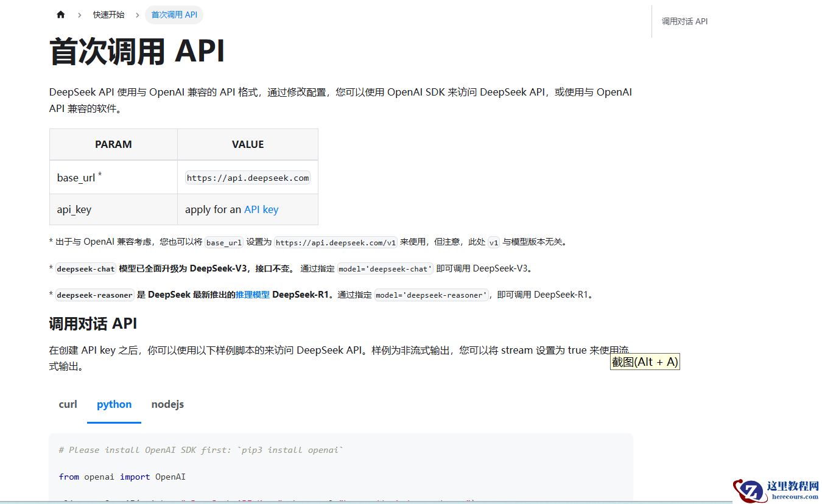Click the pip3 install openai comment line

click(x=201, y=450)
